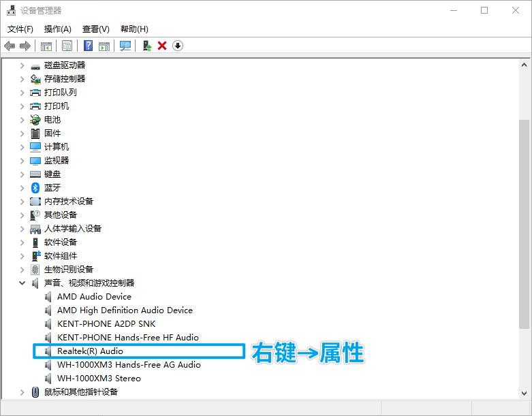Expand the 磁盘驱动器 category
Screen dimensions: 532x416
coord(22,65)
